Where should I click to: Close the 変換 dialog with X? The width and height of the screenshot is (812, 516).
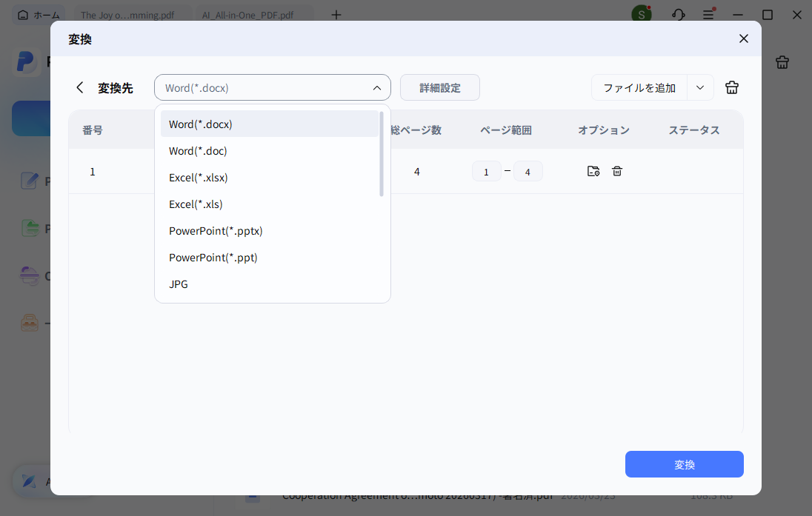[x=743, y=38]
